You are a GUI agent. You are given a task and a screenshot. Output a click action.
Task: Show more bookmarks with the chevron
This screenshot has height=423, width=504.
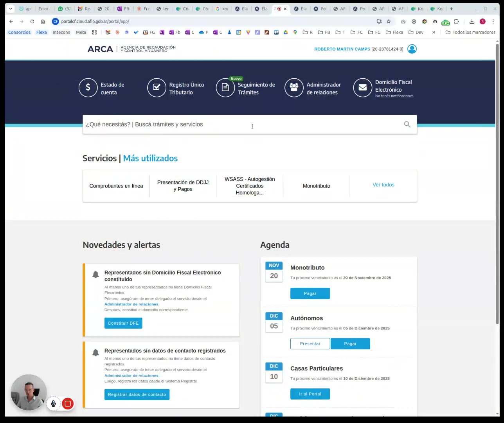coord(434,32)
